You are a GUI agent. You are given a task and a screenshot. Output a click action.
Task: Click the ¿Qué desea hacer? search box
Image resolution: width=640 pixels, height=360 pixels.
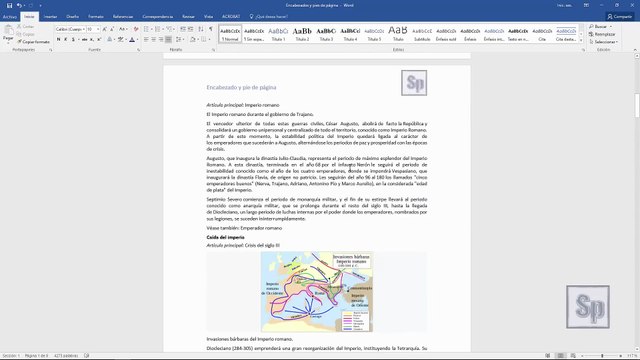click(x=269, y=17)
